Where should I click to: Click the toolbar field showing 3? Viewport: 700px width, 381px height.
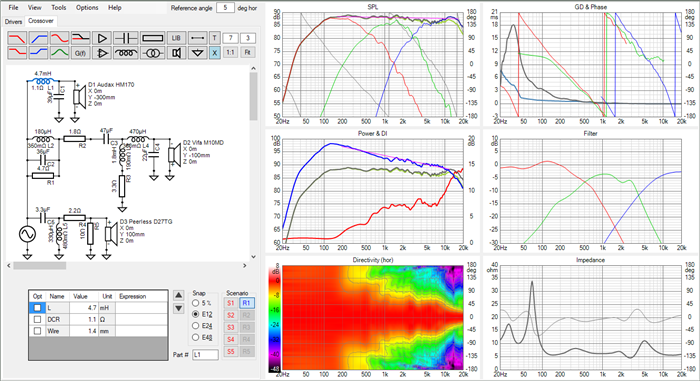(248, 38)
